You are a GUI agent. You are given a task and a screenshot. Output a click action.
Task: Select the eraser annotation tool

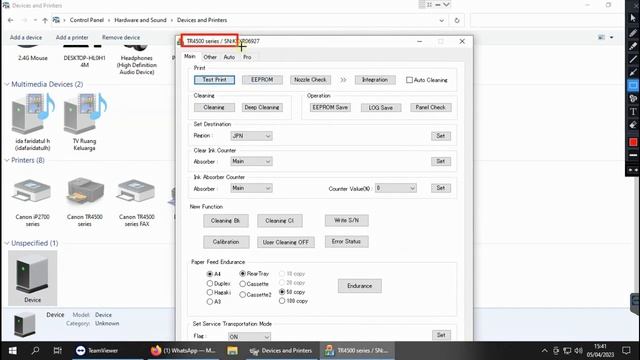[x=633, y=125]
